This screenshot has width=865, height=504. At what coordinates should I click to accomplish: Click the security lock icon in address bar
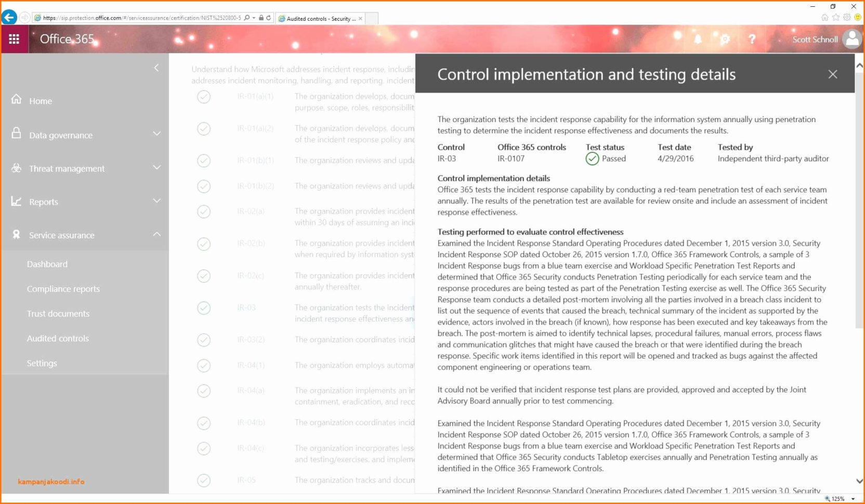click(261, 18)
